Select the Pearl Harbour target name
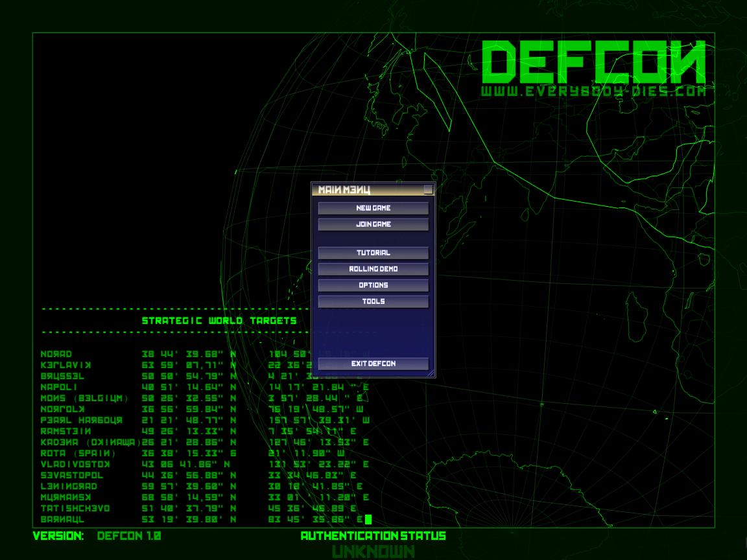747x560 pixels. 82,421
